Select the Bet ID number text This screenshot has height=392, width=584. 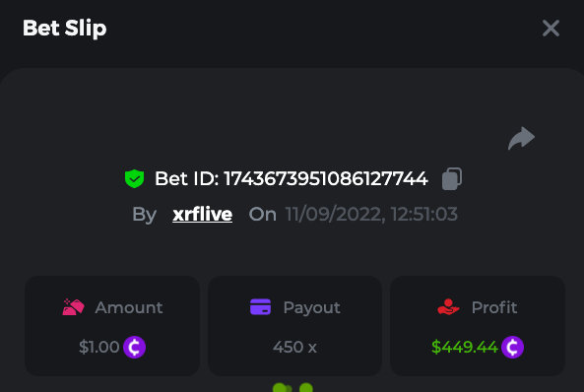(326, 179)
